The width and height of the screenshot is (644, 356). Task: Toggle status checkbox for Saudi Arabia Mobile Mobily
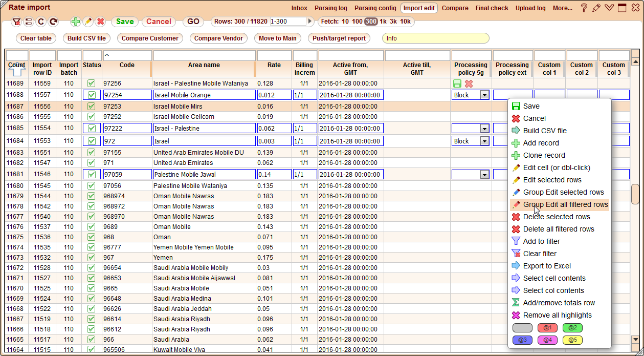(92, 267)
